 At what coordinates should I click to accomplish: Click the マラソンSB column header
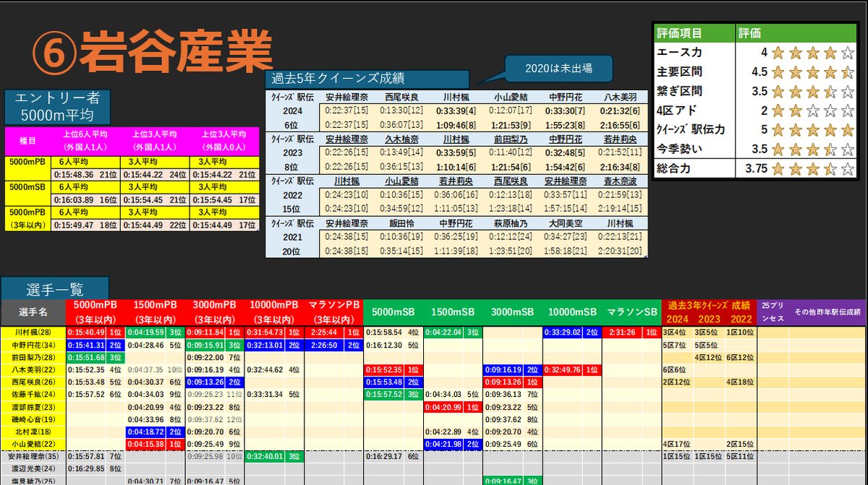(x=631, y=312)
